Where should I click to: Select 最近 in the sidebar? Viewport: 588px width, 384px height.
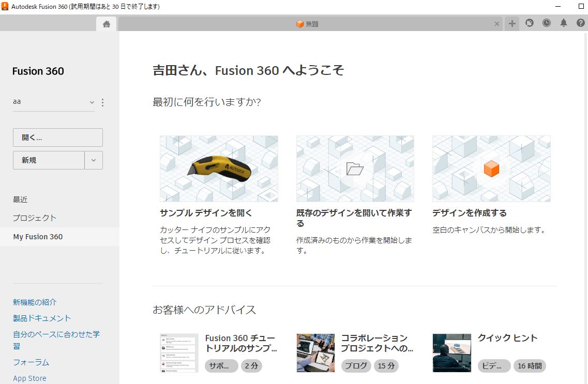[x=20, y=199]
